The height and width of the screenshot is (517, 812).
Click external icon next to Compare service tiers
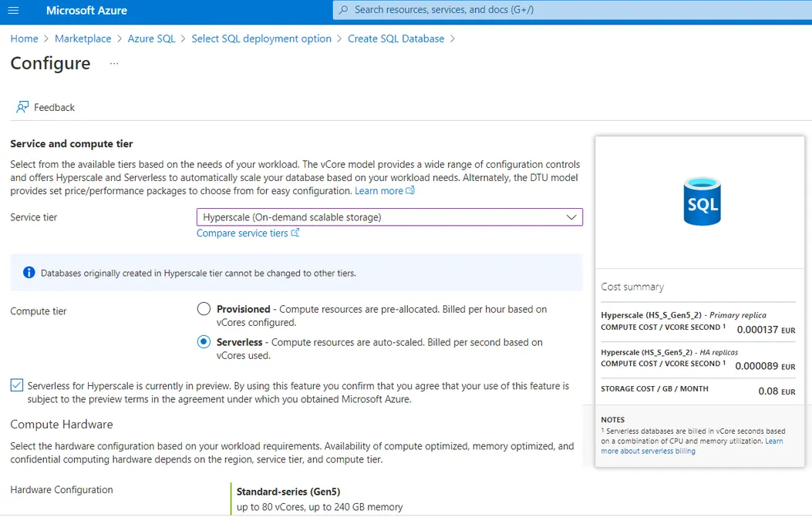(x=295, y=233)
